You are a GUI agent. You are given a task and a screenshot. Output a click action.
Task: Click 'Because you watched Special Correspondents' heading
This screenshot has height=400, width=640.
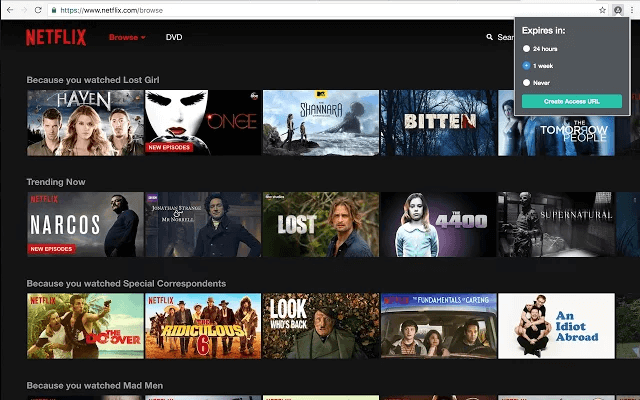126,284
